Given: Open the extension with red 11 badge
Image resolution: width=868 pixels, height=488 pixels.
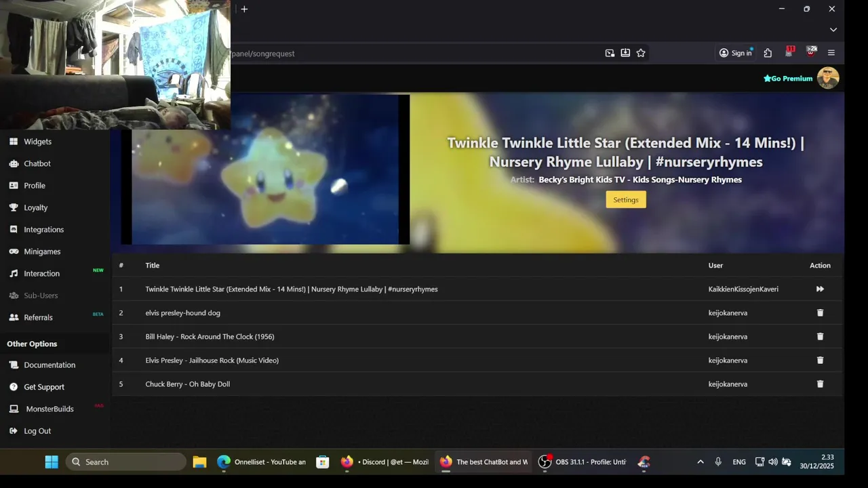Looking at the screenshot, I should click(789, 52).
